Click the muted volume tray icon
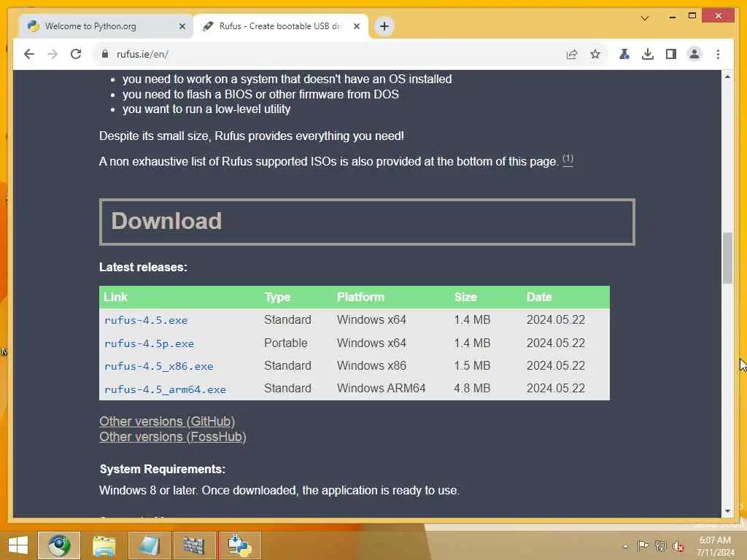747x560 pixels. point(678,546)
